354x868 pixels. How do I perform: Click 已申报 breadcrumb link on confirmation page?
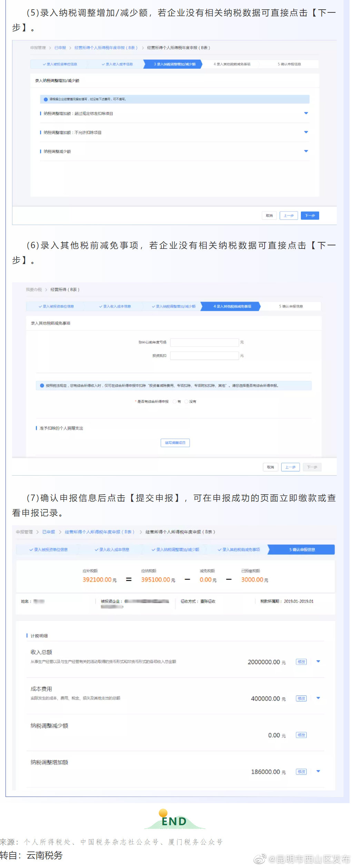coord(49,532)
